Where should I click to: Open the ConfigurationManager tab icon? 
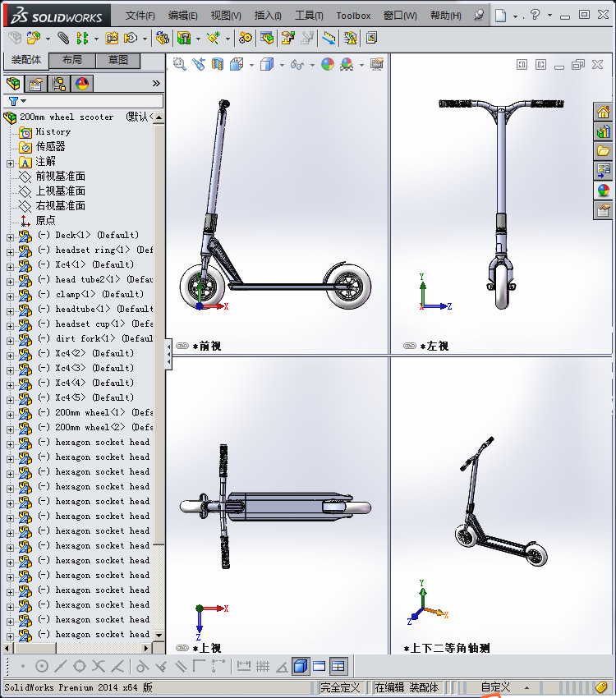tap(59, 83)
